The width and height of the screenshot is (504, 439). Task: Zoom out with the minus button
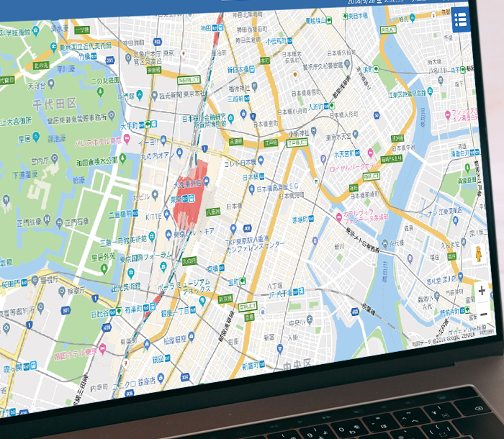point(484,314)
